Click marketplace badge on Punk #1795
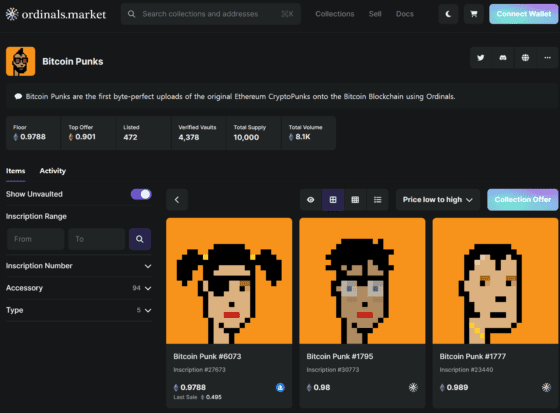The image size is (560, 413). click(413, 387)
